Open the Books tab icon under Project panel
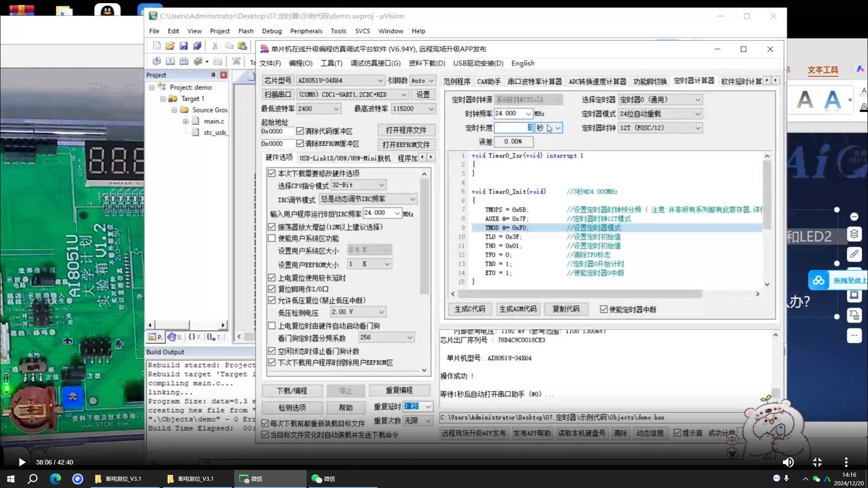Image resolution: width=868 pixels, height=488 pixels. coord(174,337)
